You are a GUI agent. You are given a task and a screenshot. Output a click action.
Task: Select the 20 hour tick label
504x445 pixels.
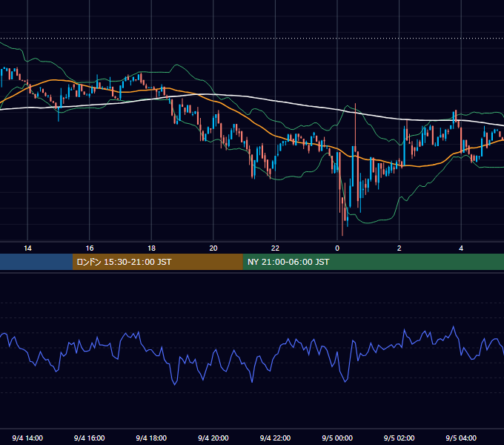tap(213, 248)
